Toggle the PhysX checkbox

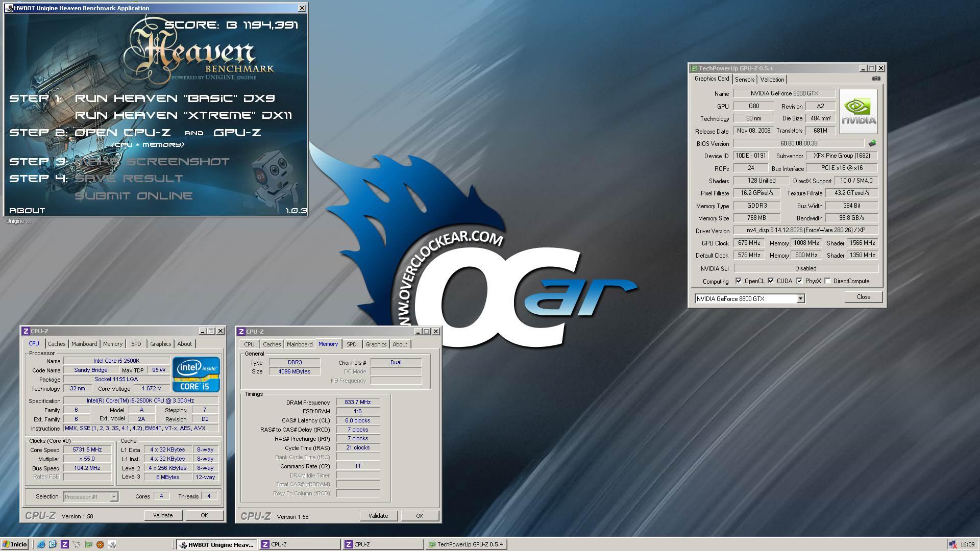point(799,281)
